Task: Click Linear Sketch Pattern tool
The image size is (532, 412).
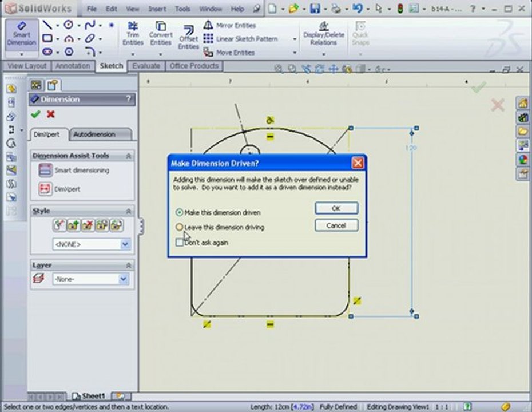Action: [241, 39]
